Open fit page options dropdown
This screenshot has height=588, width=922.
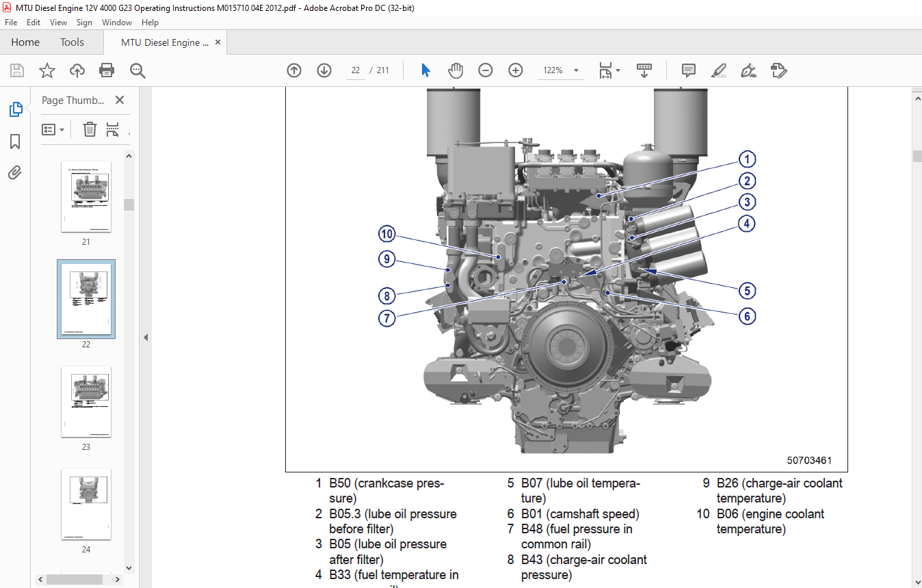618,70
